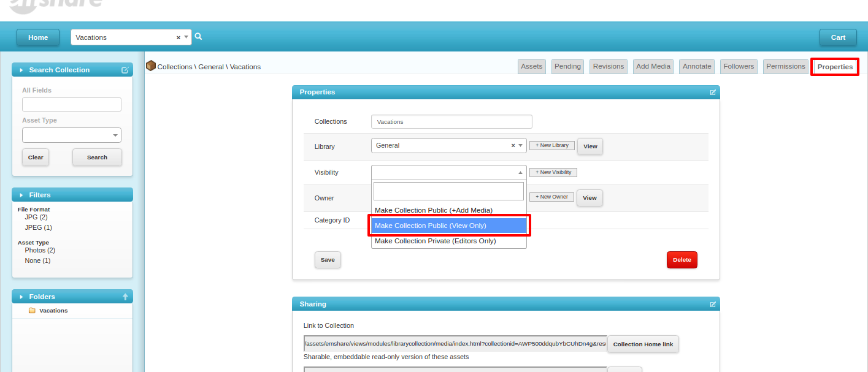
Task: Open the Pending tab
Action: click(x=567, y=66)
